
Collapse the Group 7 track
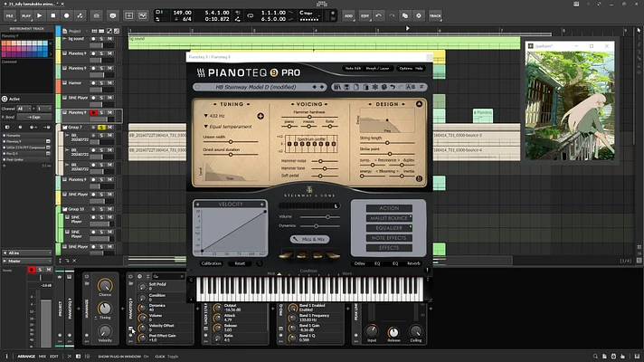(x=64, y=128)
